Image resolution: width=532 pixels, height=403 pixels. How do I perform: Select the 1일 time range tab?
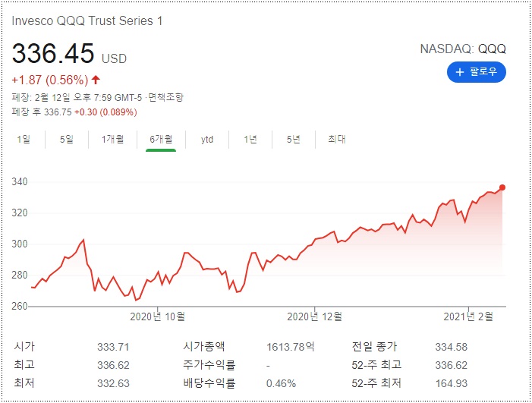tap(24, 139)
